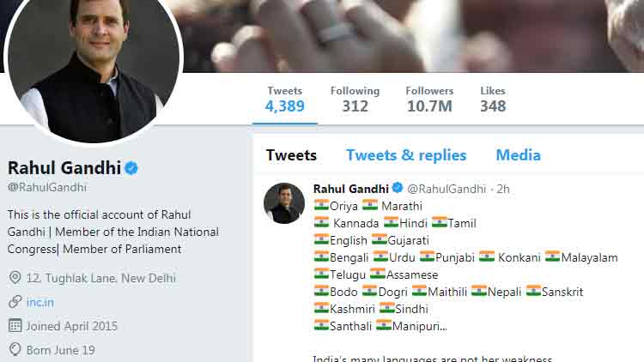
Task: Click the calendar icon next to Joined date
Action: [x=15, y=326]
